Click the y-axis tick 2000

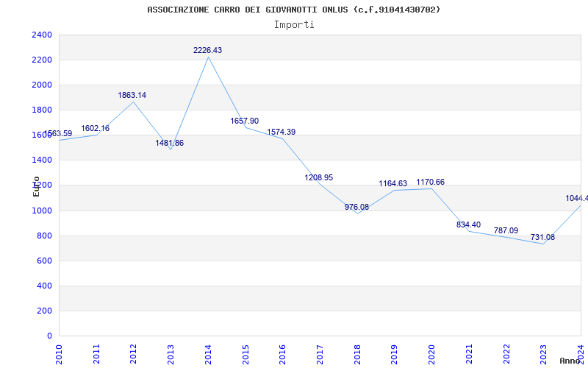click(42, 85)
